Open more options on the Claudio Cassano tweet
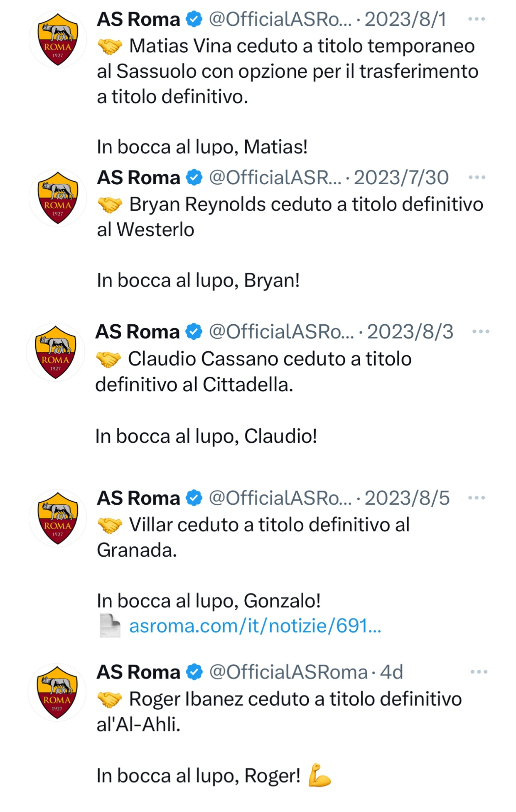516x812 pixels. 481,332
